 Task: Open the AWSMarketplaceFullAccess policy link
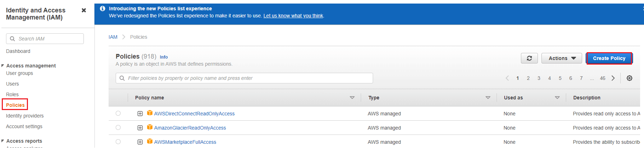185,142
